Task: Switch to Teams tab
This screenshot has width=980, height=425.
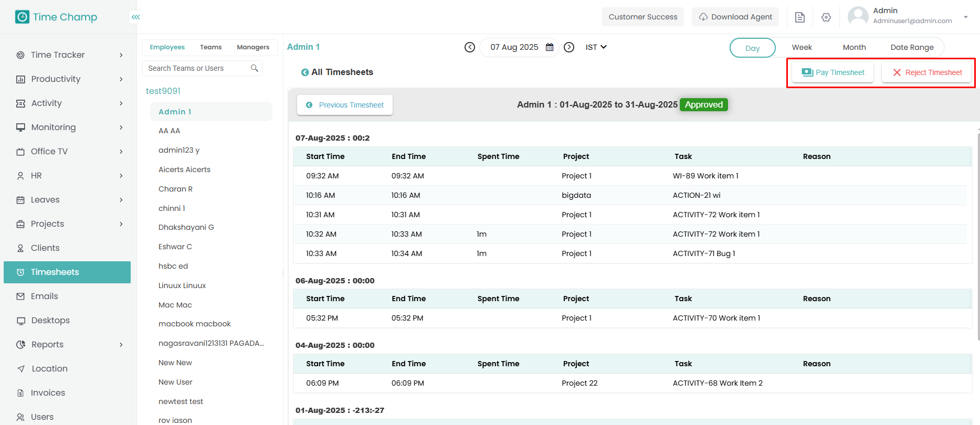Action: click(211, 47)
